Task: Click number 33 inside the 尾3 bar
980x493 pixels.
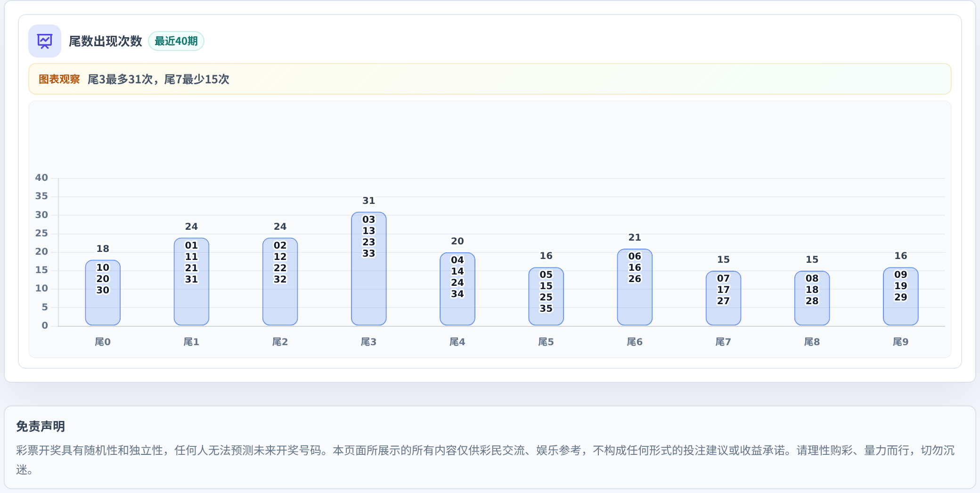Action: tap(368, 253)
